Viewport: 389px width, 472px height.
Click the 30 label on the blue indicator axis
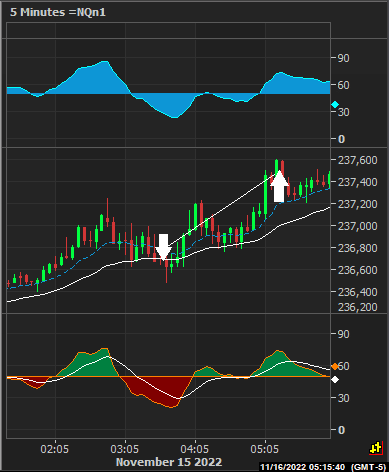(344, 112)
